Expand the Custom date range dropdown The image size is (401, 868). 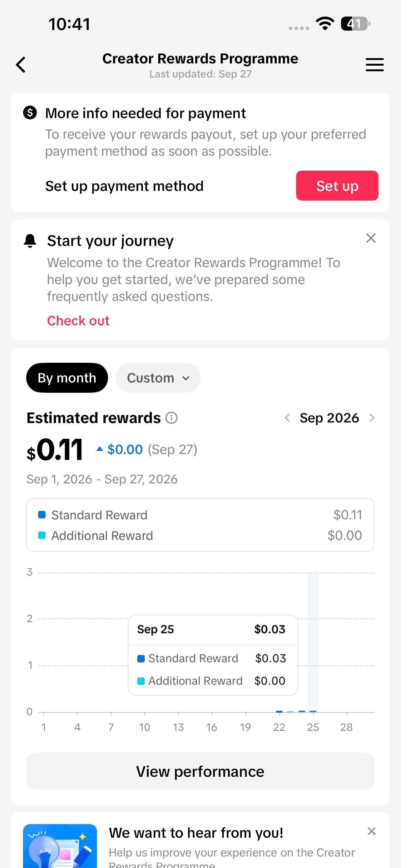click(158, 378)
